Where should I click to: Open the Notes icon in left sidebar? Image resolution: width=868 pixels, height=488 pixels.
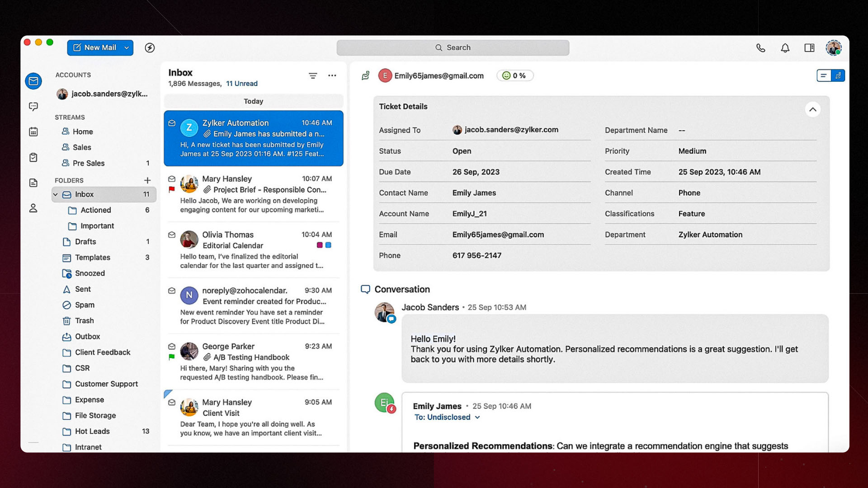pyautogui.click(x=33, y=183)
